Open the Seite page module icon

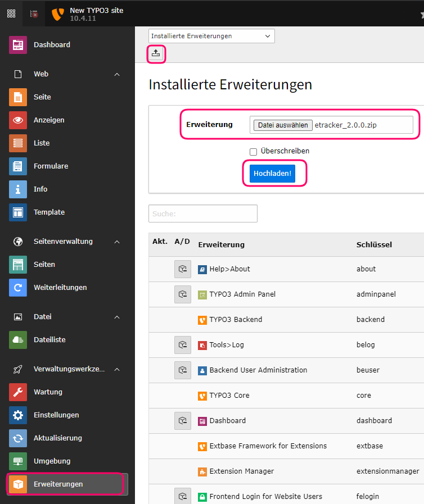pyautogui.click(x=18, y=97)
